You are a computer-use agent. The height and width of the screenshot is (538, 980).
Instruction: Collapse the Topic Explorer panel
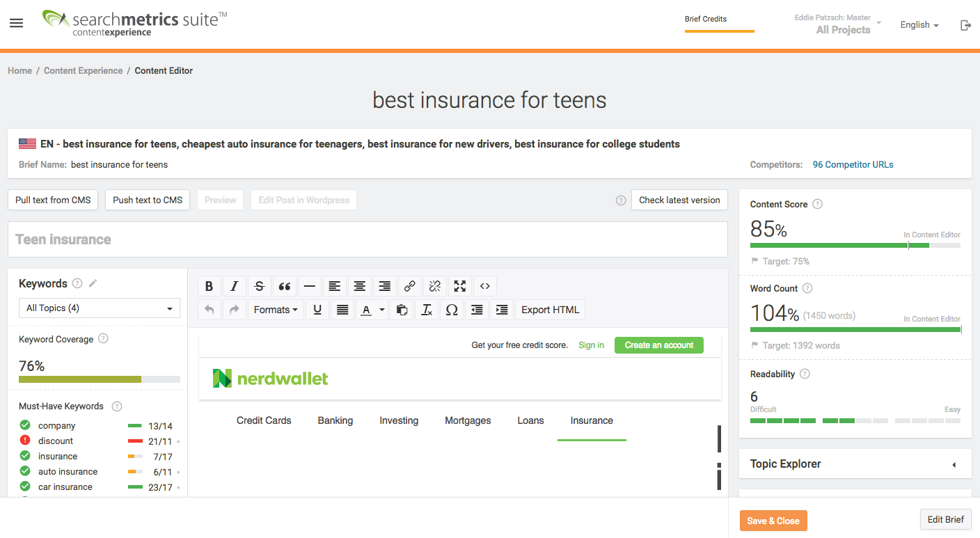point(954,464)
